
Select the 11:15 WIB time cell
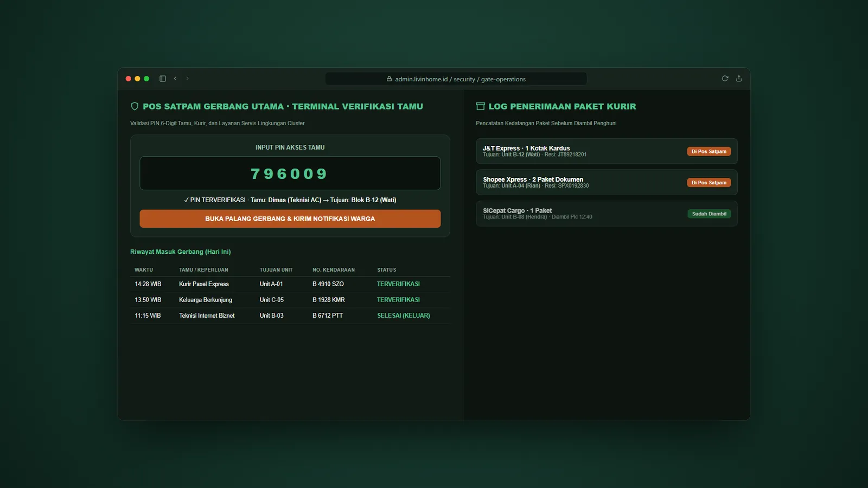pos(148,316)
